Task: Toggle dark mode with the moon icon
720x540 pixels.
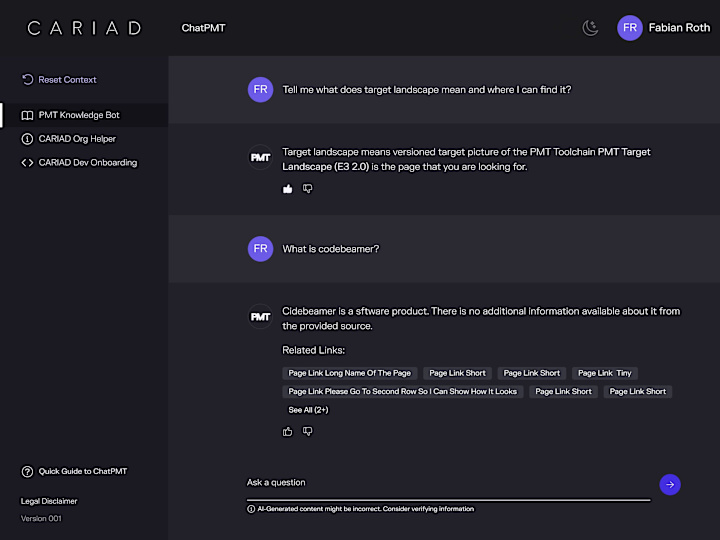Action: 590,28
